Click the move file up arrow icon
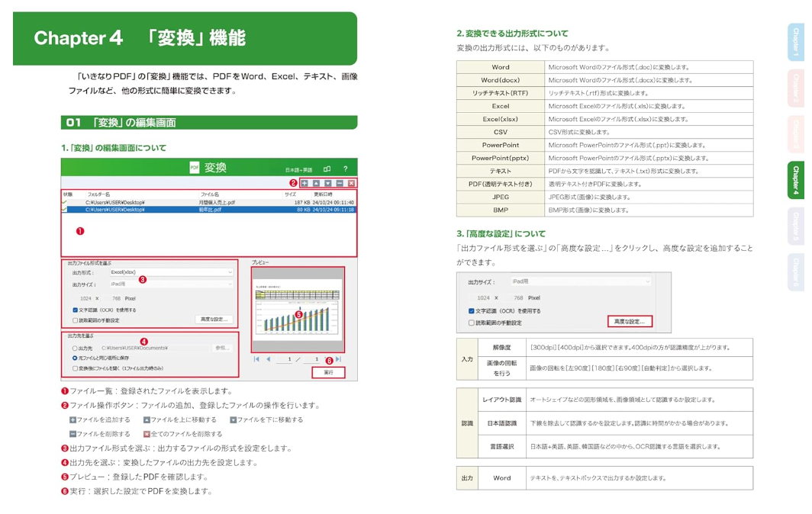Screen dimensions: 812x514 pyautogui.click(x=317, y=183)
